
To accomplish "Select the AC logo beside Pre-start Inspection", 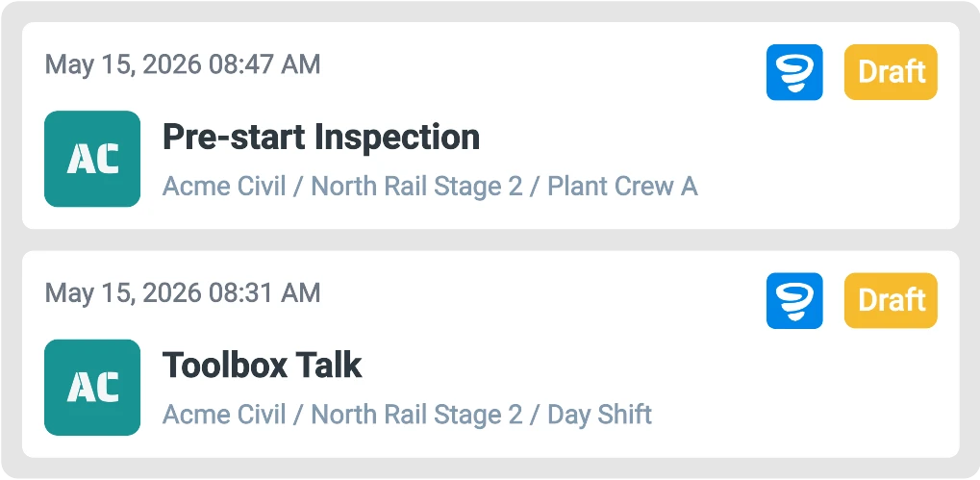I will [x=92, y=159].
